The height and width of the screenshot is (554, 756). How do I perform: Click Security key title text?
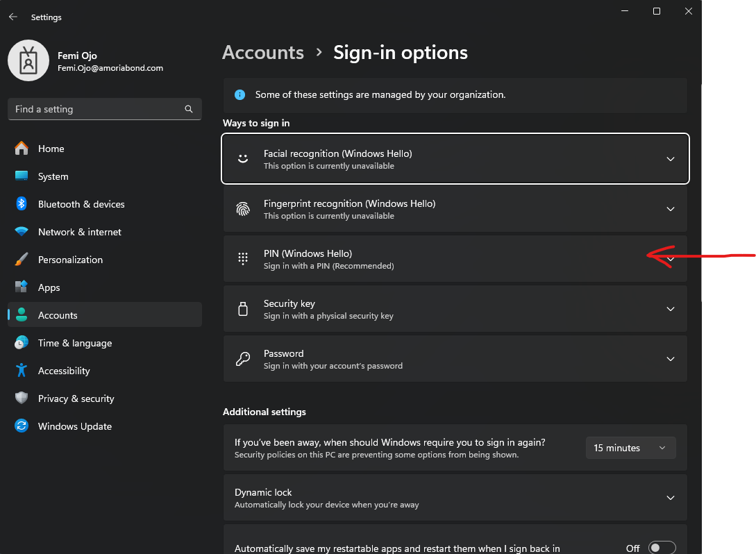pyautogui.click(x=289, y=303)
